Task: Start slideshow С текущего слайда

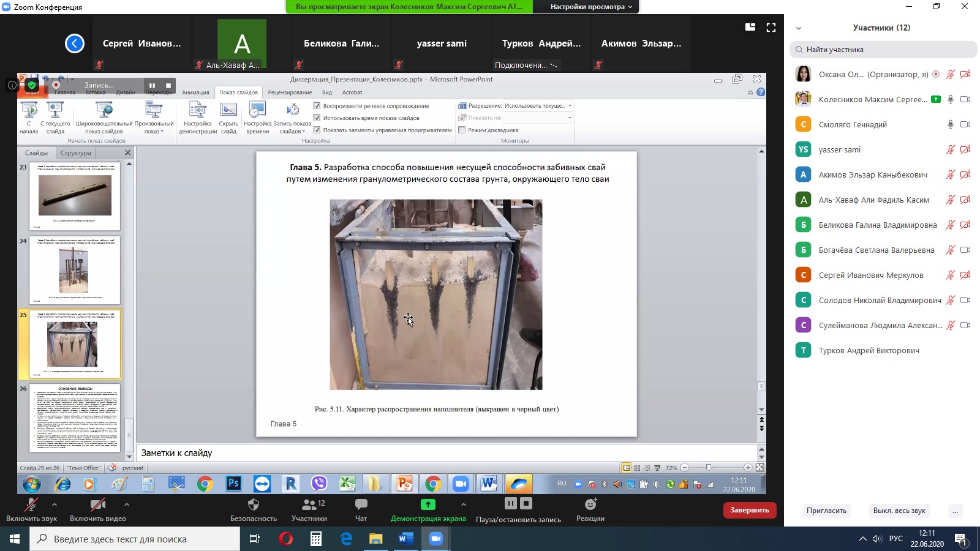Action: tap(55, 118)
